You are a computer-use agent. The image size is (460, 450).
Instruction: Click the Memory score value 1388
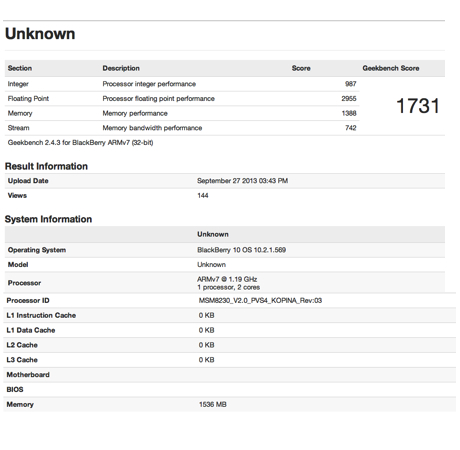coord(349,113)
